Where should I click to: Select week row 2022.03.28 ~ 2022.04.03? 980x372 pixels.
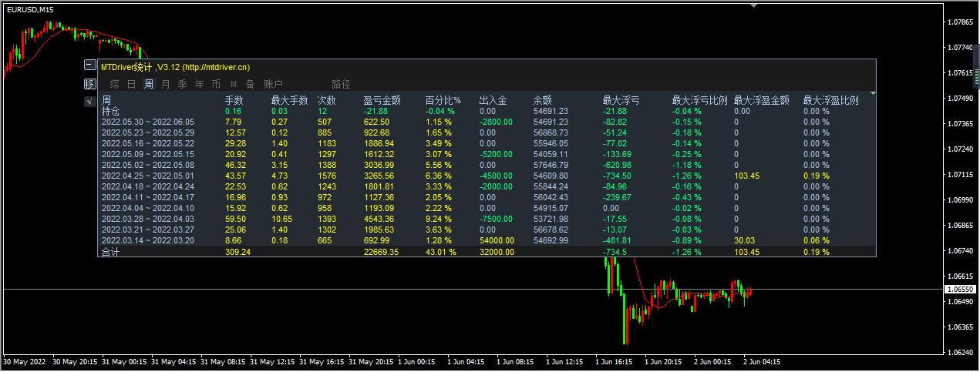[148, 219]
